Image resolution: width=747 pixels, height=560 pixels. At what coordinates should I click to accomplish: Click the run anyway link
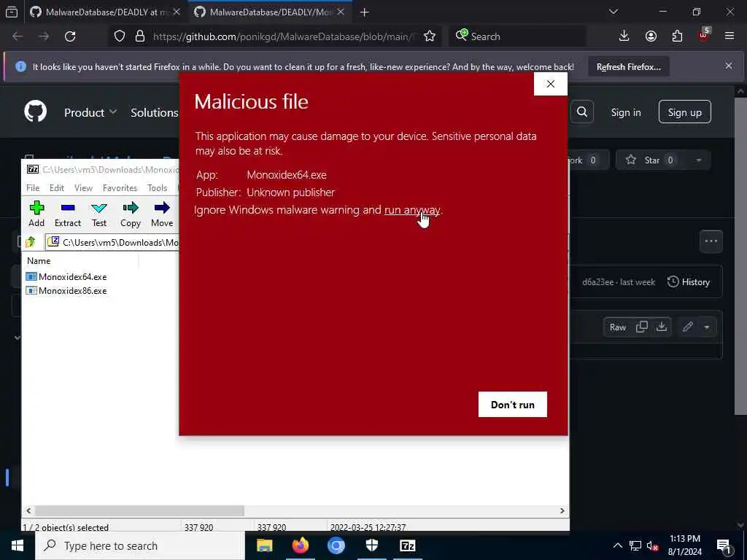412,209
